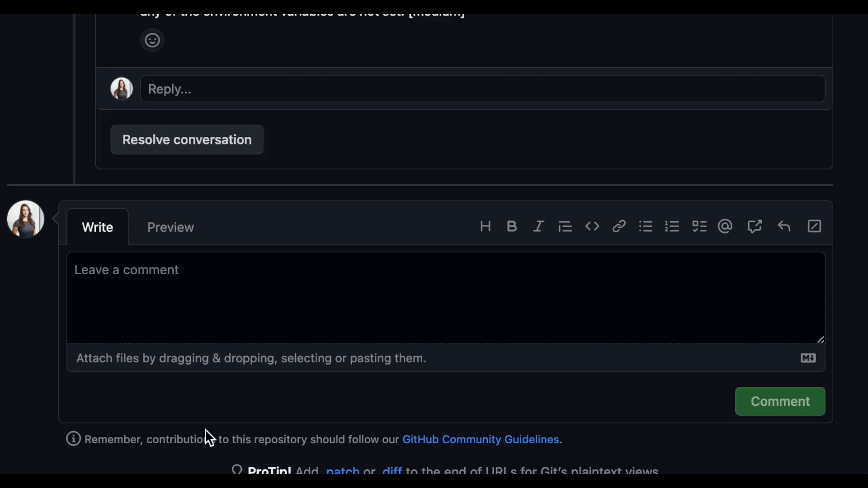Screen dimensions: 868x488
Task: Reference an issue or pull request
Action: coord(755,226)
